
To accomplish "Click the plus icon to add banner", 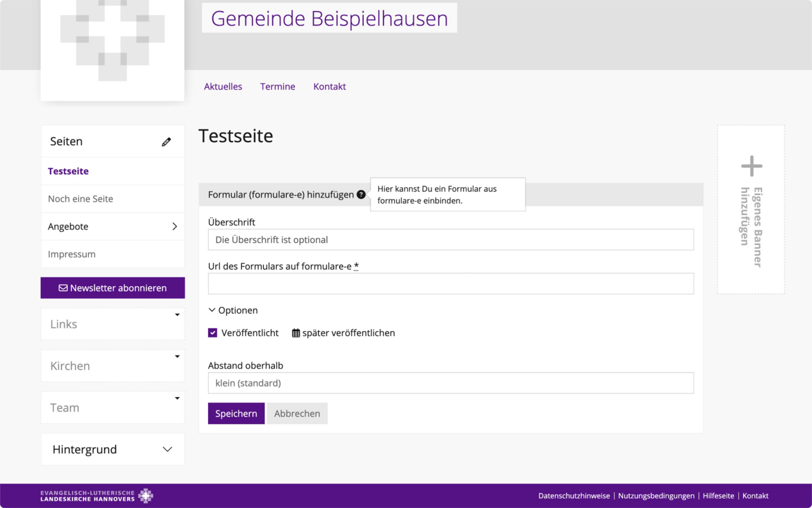I will point(752,166).
